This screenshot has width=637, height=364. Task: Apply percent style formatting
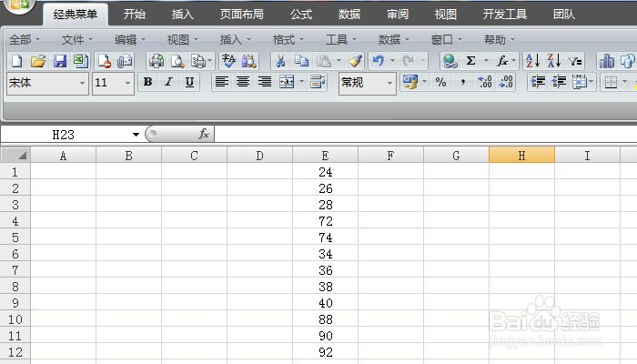(x=440, y=83)
